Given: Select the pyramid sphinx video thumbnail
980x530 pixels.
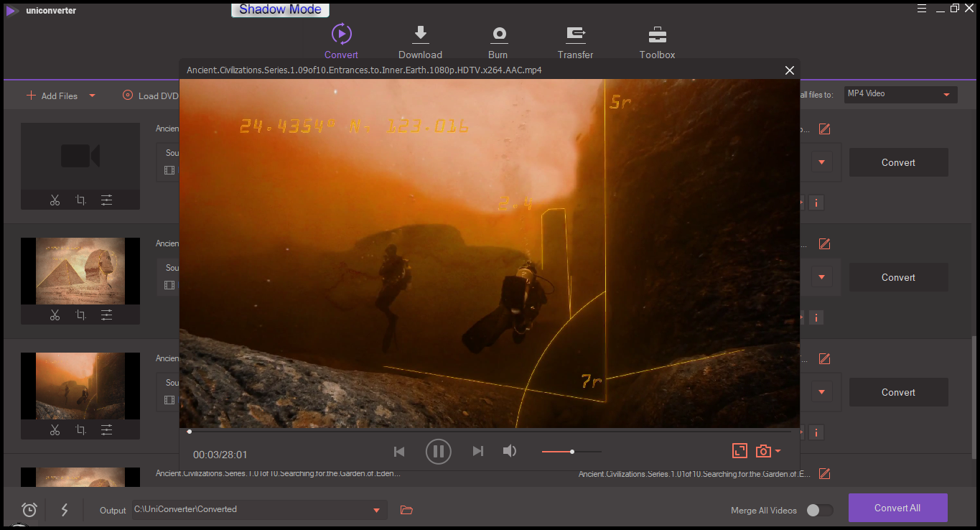Looking at the screenshot, I should click(x=80, y=271).
